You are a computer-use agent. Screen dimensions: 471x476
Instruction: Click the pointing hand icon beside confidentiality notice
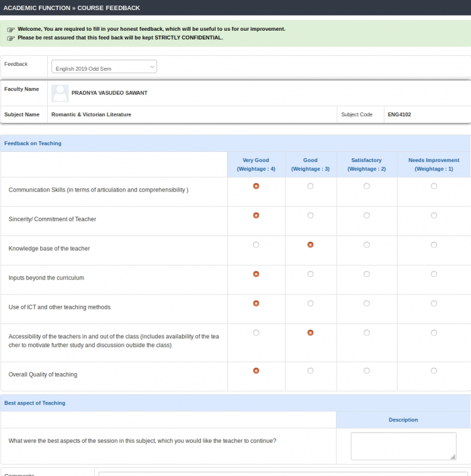[11, 38]
